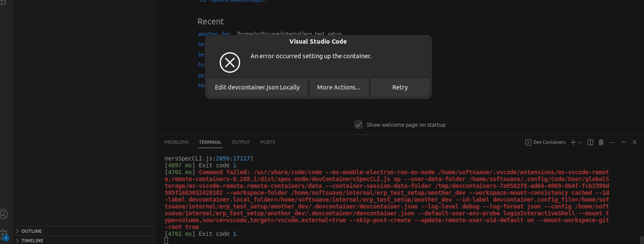Choose More Actions... in the error dialog
The height and width of the screenshot is (244, 644).
pyautogui.click(x=339, y=87)
